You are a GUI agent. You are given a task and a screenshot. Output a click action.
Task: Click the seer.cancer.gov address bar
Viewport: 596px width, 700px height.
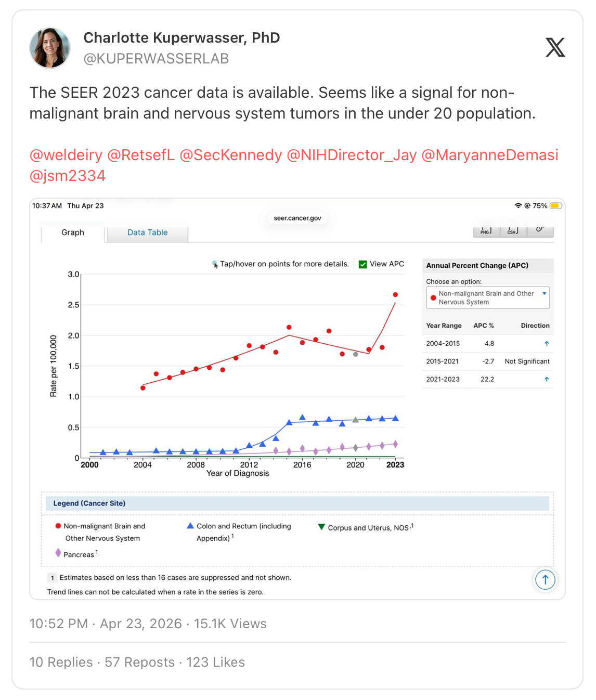point(297,218)
